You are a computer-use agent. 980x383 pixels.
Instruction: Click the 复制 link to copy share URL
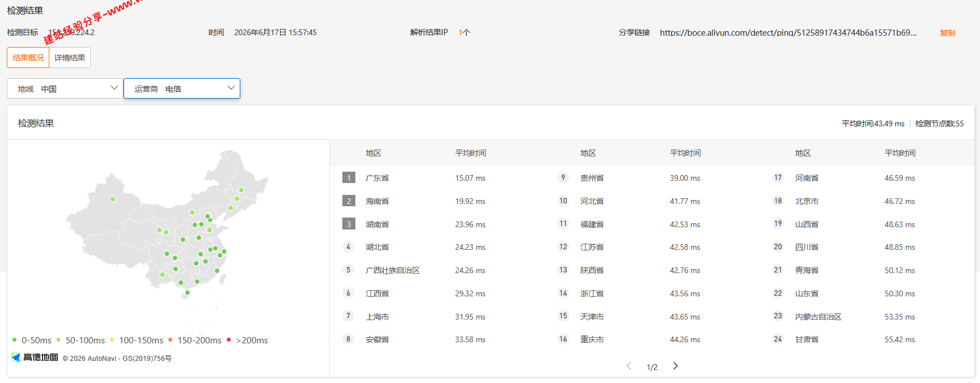pos(947,33)
